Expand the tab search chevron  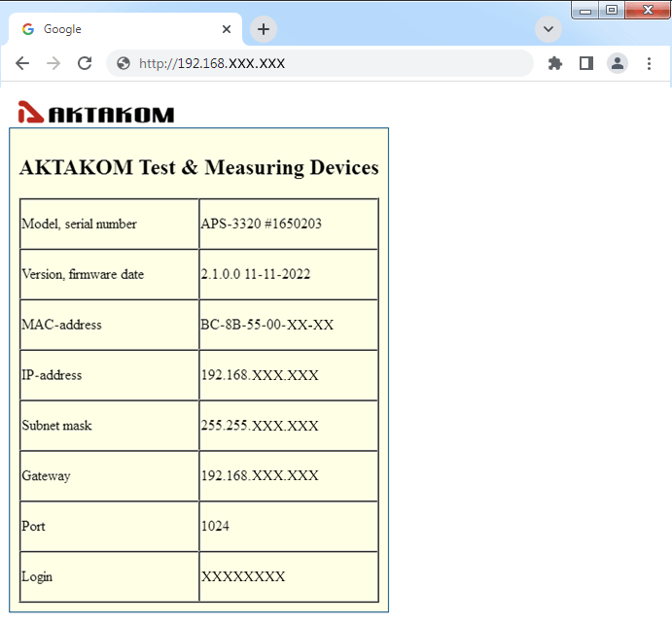point(548,29)
